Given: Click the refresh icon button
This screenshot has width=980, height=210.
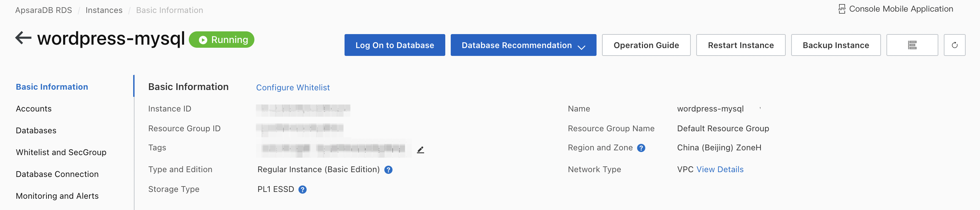Looking at the screenshot, I should coord(954,45).
